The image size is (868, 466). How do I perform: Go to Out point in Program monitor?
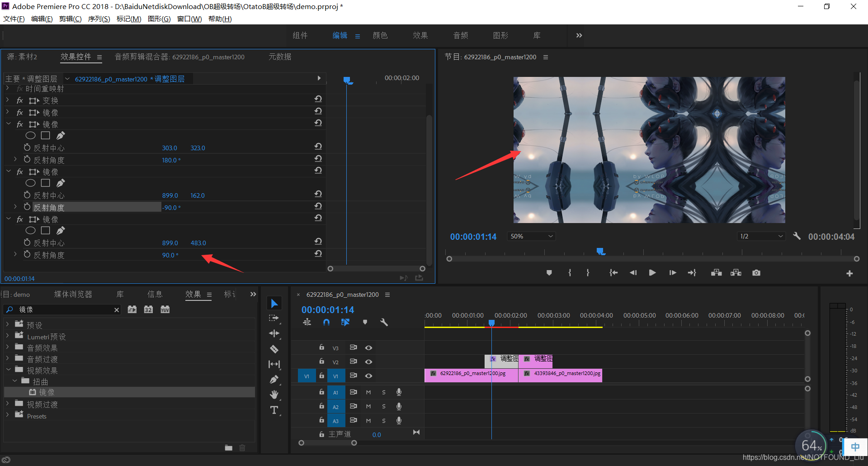(692, 273)
